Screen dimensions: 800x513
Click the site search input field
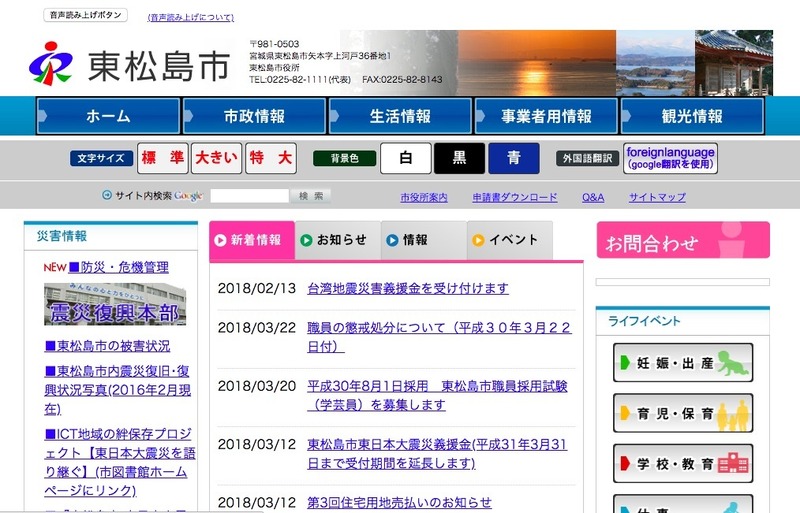[249, 196]
